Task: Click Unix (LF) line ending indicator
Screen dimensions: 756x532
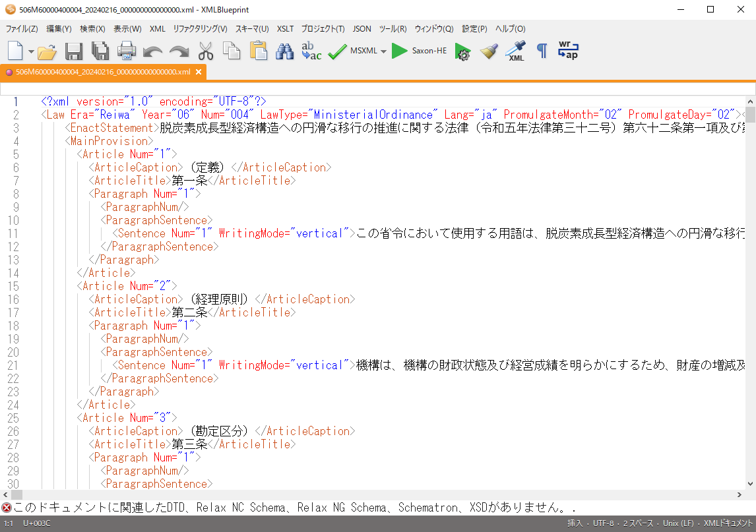Action: [675, 523]
